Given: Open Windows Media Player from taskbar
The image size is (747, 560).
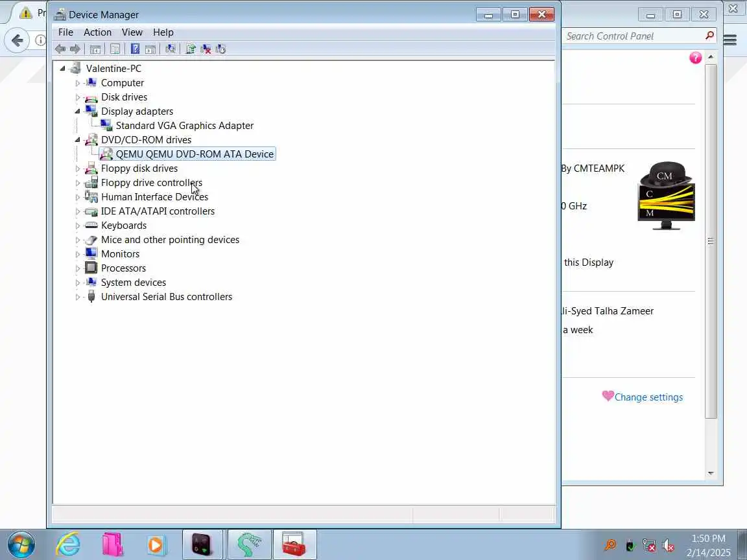Looking at the screenshot, I should coord(156,544).
